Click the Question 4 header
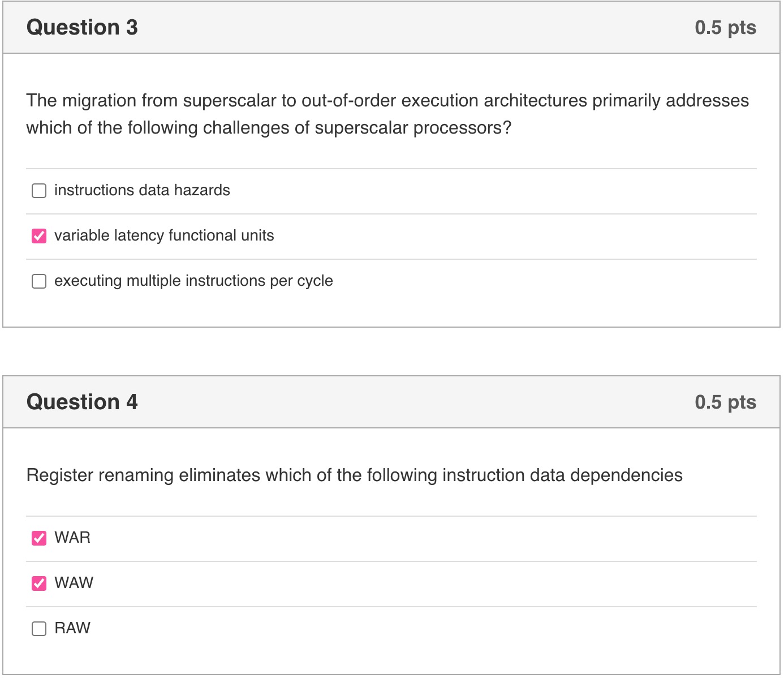 point(83,402)
